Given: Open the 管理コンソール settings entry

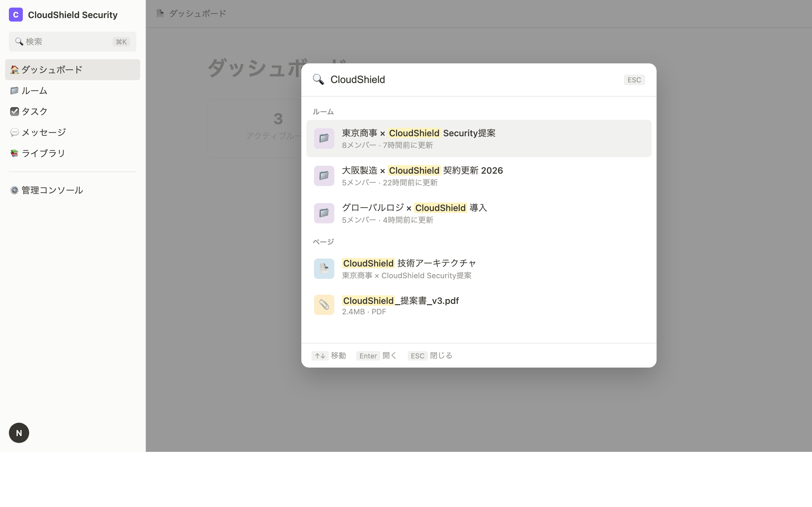Looking at the screenshot, I should (x=51, y=190).
